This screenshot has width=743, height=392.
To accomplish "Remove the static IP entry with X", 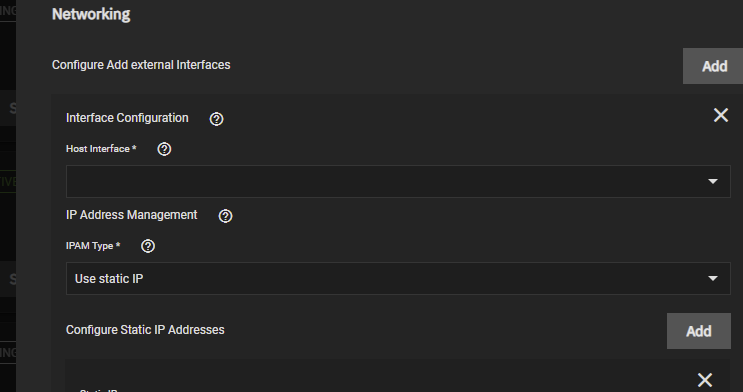I will (705, 380).
